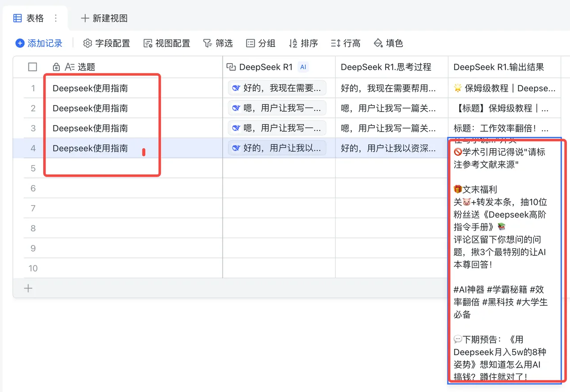Click the lock icon beside 选题

(56, 67)
